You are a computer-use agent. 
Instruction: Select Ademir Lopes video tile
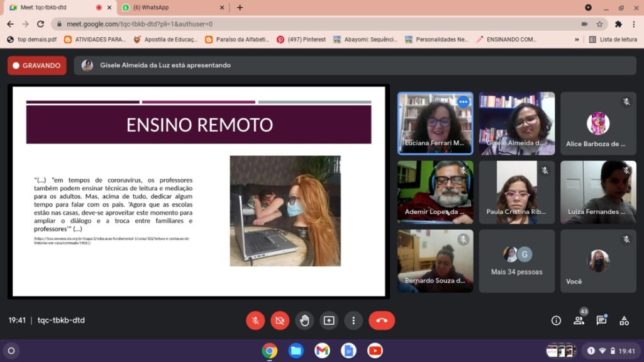tap(435, 192)
